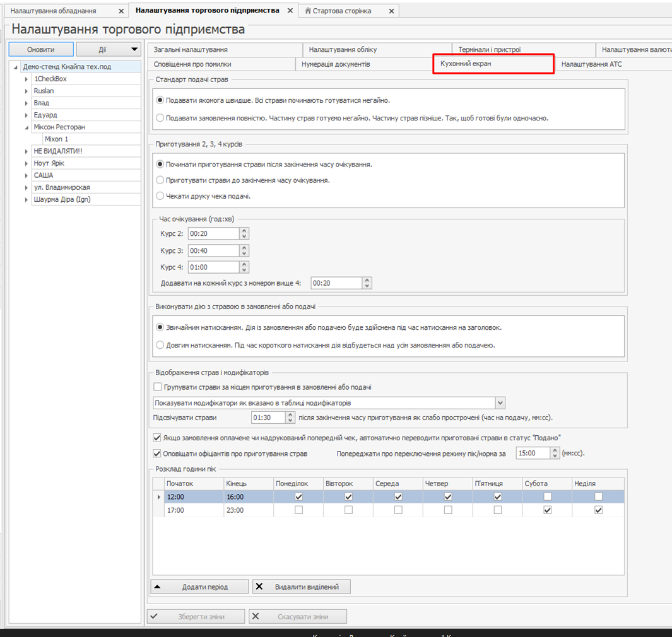Click home icon on Стартова сторінка tab
This screenshot has width=672, height=637.
pos(308,11)
